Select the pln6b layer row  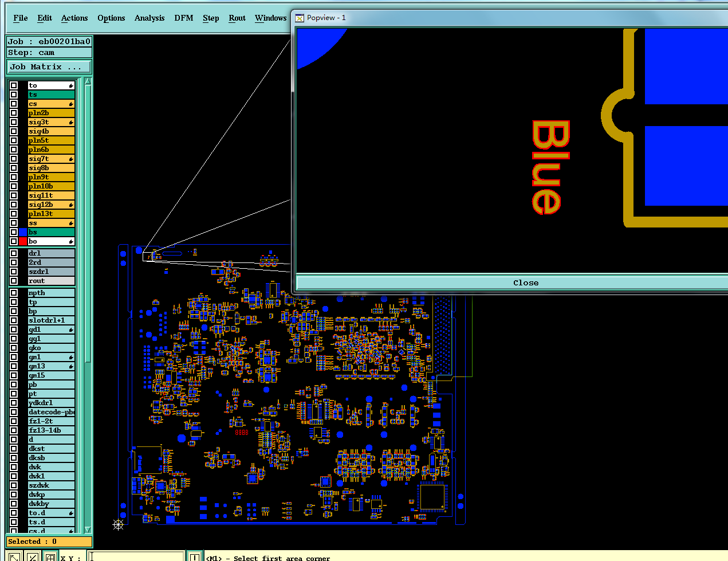click(52, 150)
